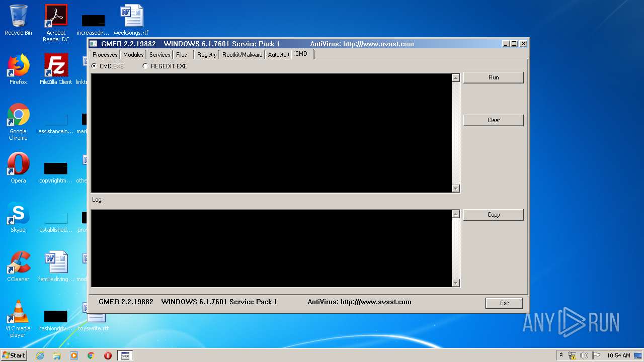Open the weeksongs.rtf document icon
This screenshot has height=362, width=644.
click(x=131, y=20)
